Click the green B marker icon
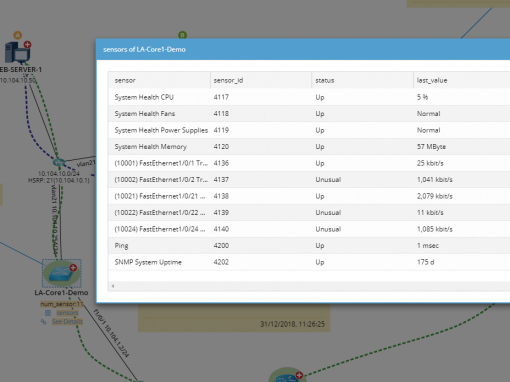 click(x=182, y=35)
